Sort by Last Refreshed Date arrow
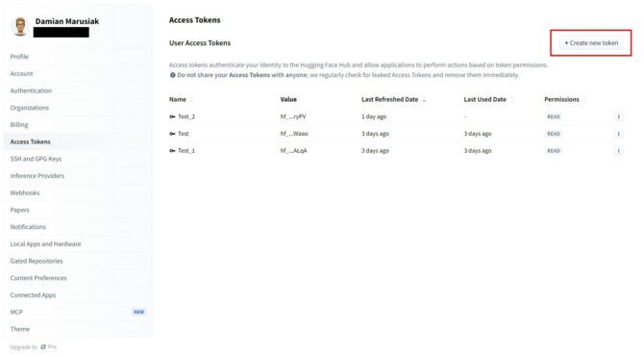 (x=424, y=99)
